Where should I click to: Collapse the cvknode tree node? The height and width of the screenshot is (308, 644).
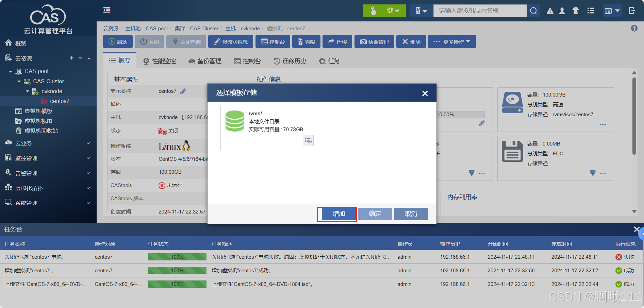point(28,91)
